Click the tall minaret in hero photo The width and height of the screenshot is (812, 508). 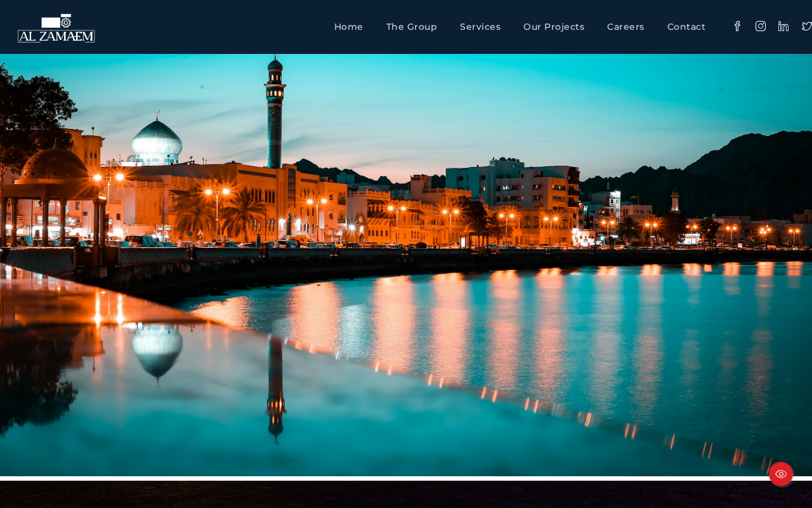point(275,112)
